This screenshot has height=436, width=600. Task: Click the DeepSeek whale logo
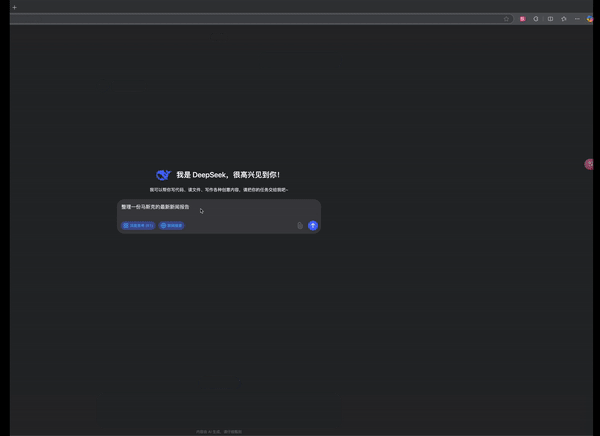(163, 175)
